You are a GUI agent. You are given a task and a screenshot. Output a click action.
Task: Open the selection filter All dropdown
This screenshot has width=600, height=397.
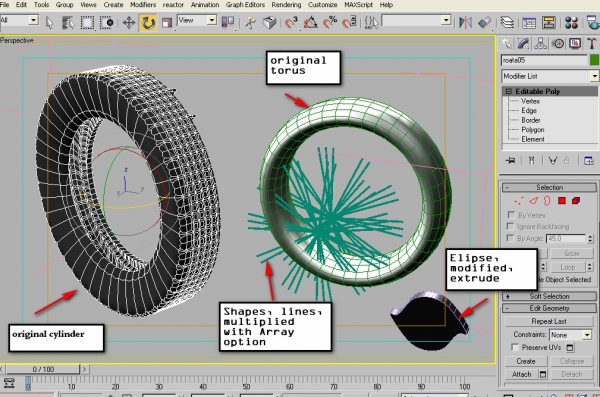click(x=19, y=20)
